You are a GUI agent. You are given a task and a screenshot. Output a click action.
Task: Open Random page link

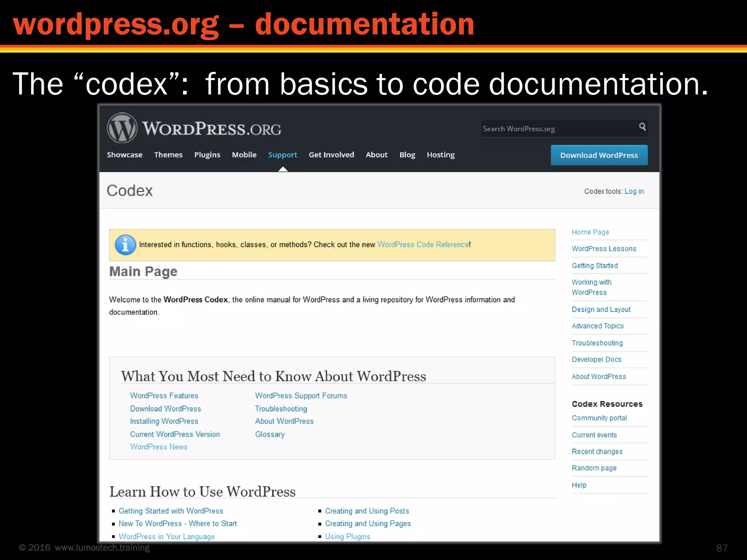pos(594,468)
